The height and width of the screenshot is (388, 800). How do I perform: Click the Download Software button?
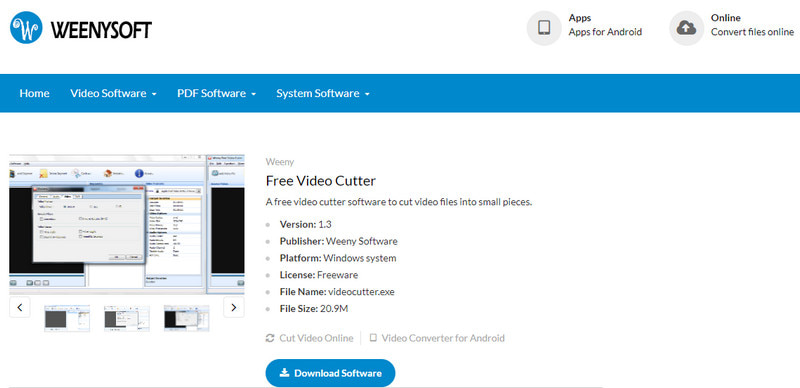click(330, 373)
